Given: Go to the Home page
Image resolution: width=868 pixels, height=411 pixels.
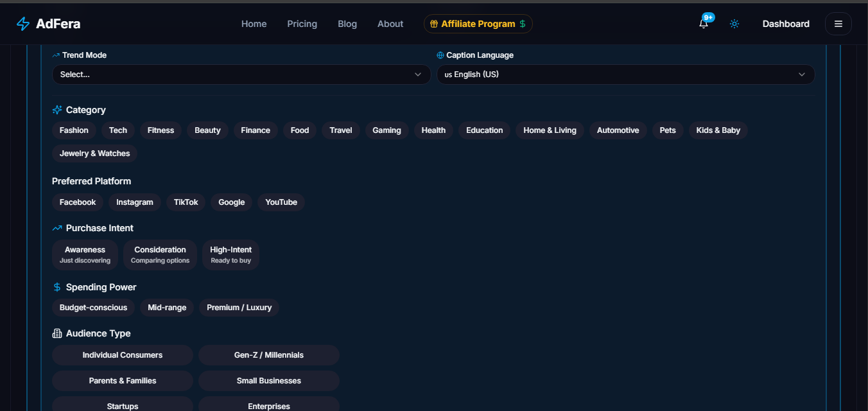Looking at the screenshot, I should pos(254,24).
